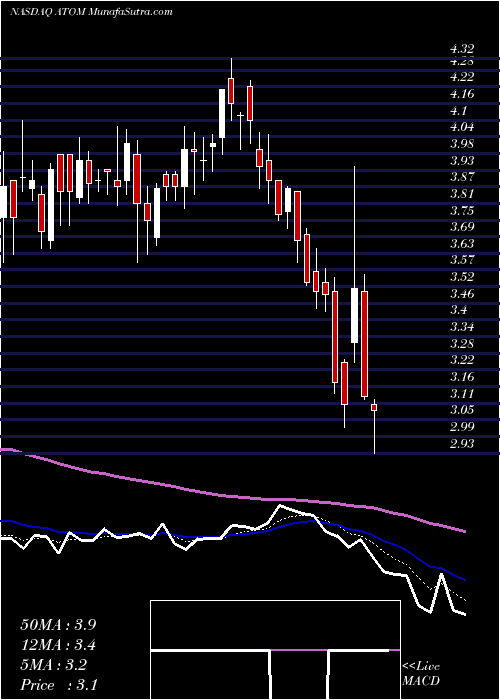Screen dimensions: 500x700
Task: Select the 3.16 price axis label
Action: (462, 377)
